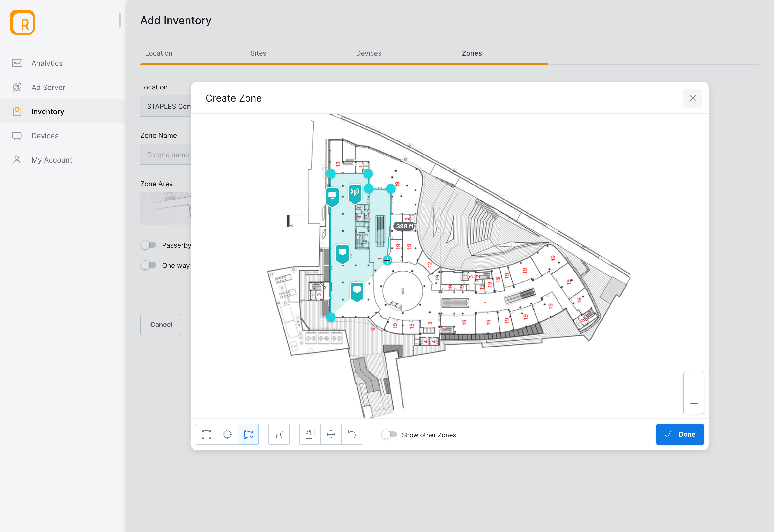Delete the zone with the trash icon

pos(279,434)
